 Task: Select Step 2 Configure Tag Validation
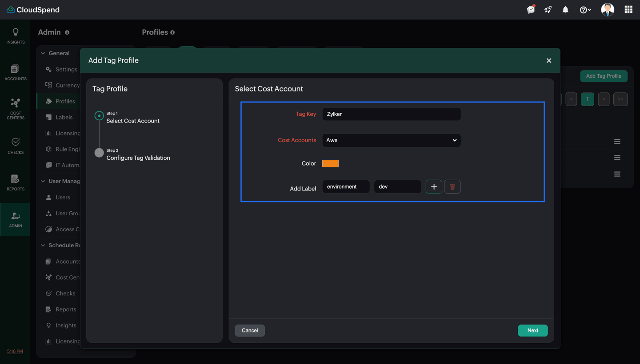pyautogui.click(x=132, y=154)
